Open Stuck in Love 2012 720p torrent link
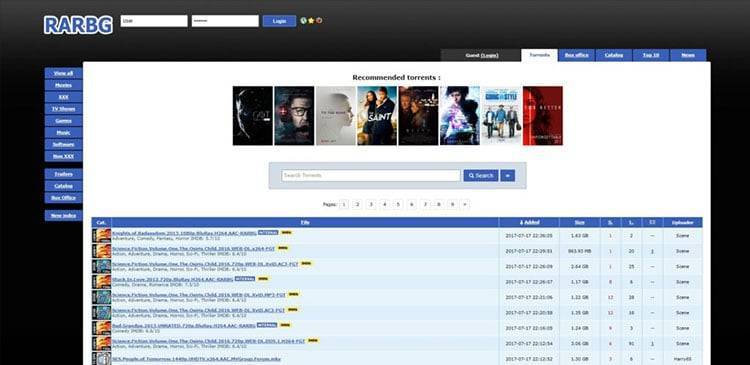This screenshot has width=750, height=365. (173, 278)
